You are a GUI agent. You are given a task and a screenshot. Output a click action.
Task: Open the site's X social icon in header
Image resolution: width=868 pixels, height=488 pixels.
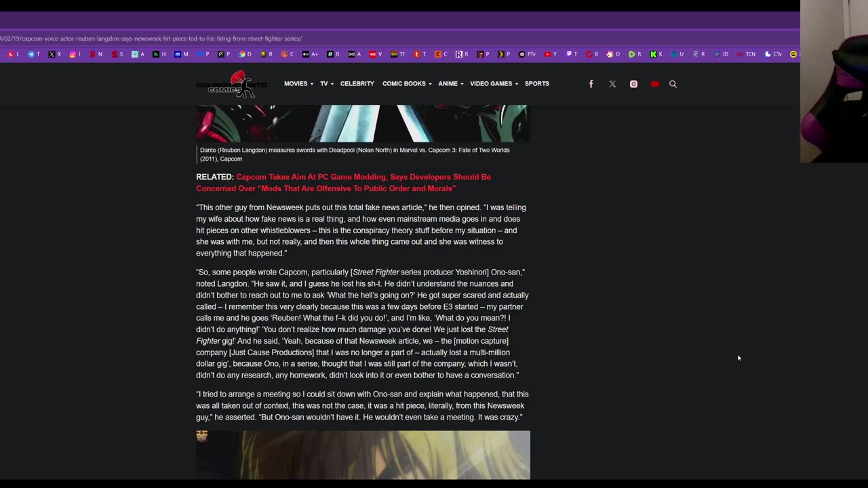coord(612,84)
